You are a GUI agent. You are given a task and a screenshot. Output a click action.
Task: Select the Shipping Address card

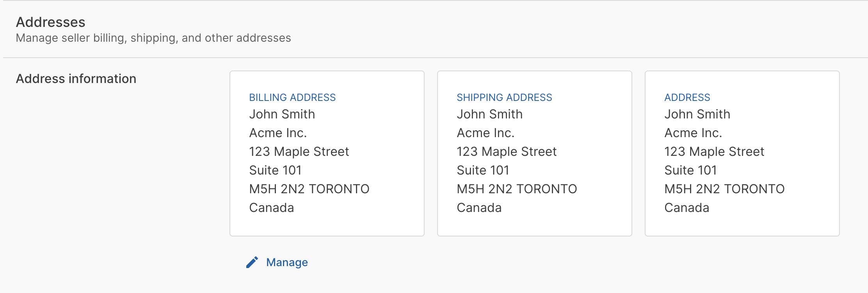coord(534,153)
